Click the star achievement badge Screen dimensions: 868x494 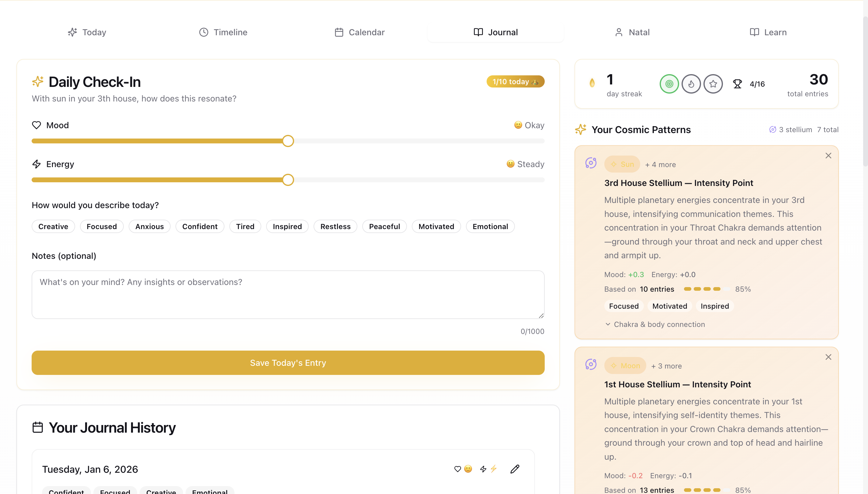point(713,84)
